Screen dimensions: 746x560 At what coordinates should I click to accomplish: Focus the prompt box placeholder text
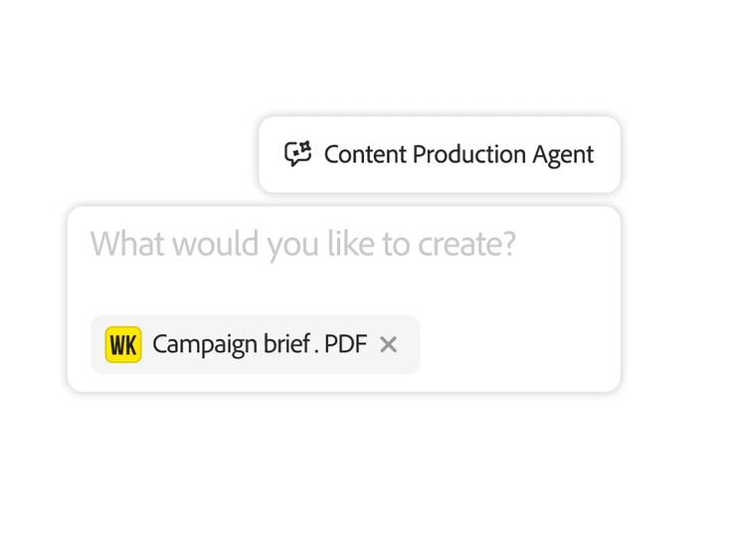(x=302, y=244)
